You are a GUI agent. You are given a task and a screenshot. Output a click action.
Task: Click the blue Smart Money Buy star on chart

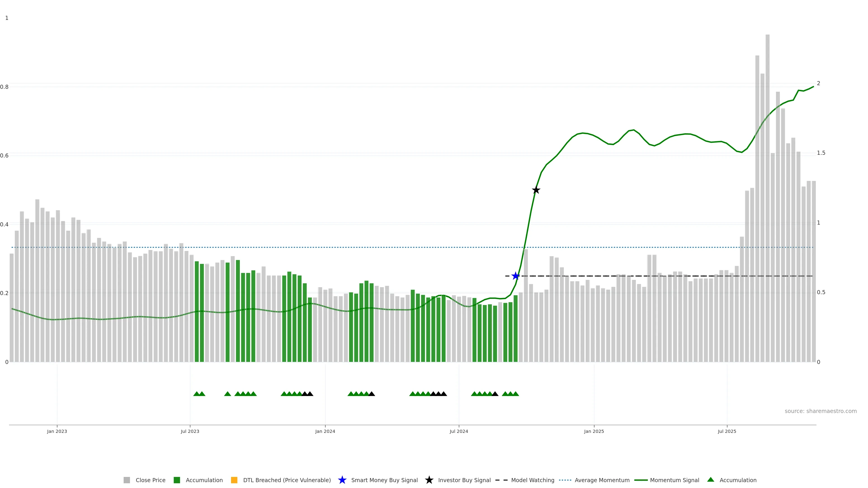[515, 276]
